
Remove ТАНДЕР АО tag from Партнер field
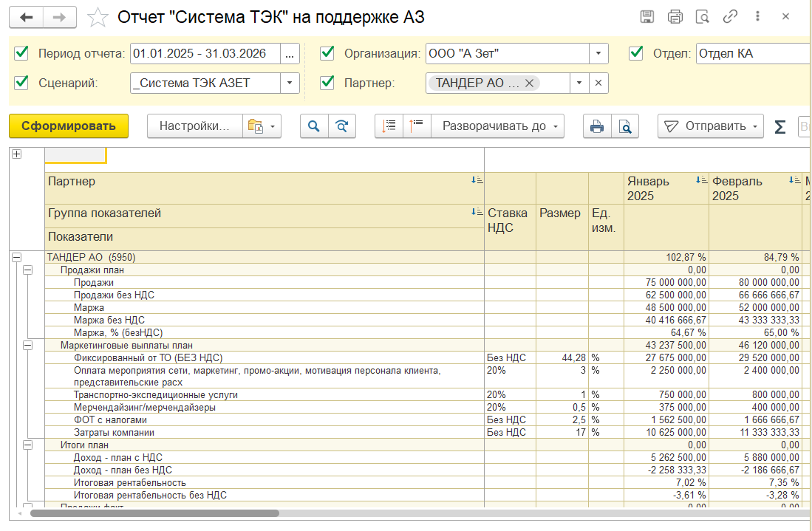(x=529, y=83)
